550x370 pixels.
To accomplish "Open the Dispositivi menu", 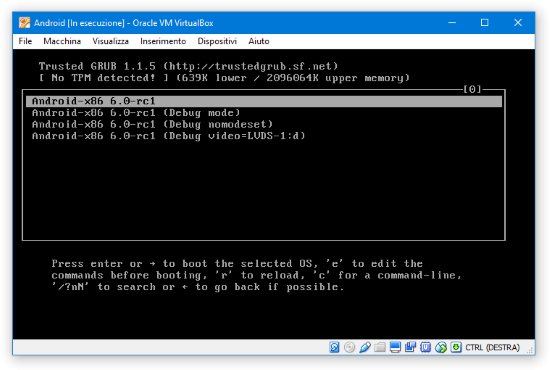I will pyautogui.click(x=217, y=41).
